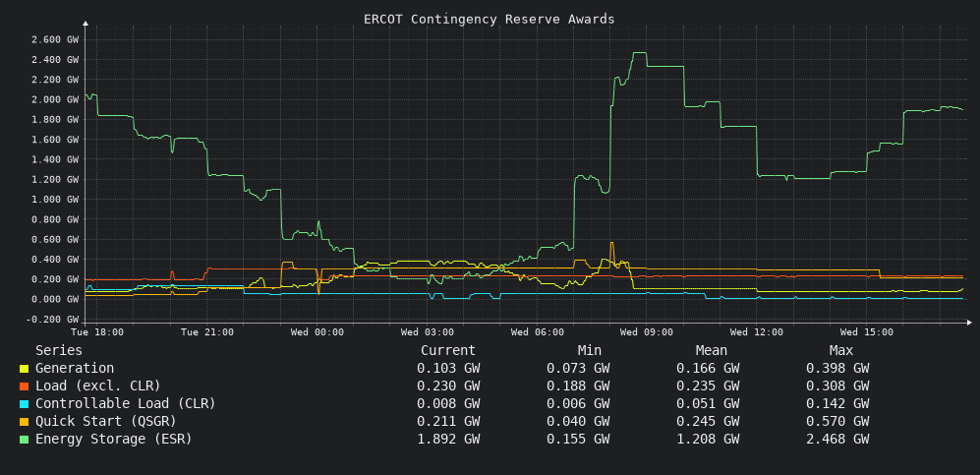Screen dimensions: 980x475
Task: Click Load current value 0.230 GW
Action: tap(449, 386)
